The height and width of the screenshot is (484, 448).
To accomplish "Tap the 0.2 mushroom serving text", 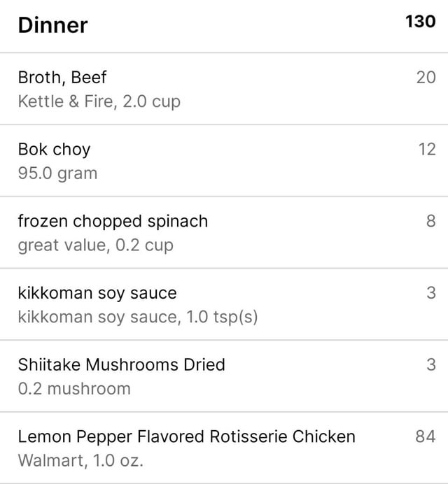I will 74,389.
